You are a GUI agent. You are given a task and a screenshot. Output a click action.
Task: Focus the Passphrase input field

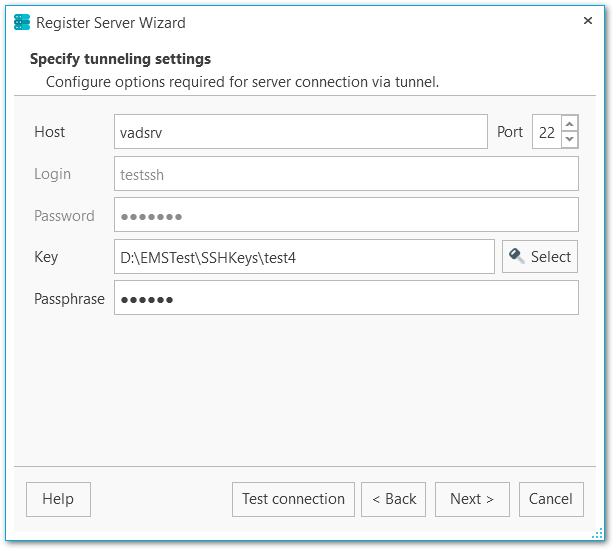(346, 298)
